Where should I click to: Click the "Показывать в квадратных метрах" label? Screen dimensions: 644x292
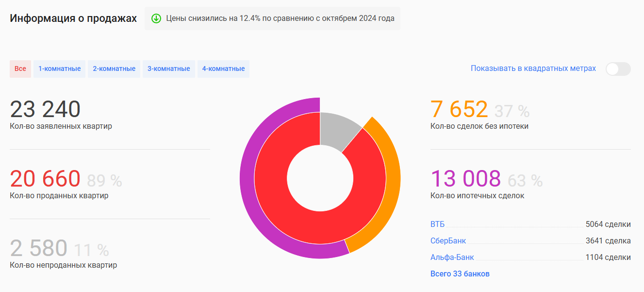click(x=533, y=69)
